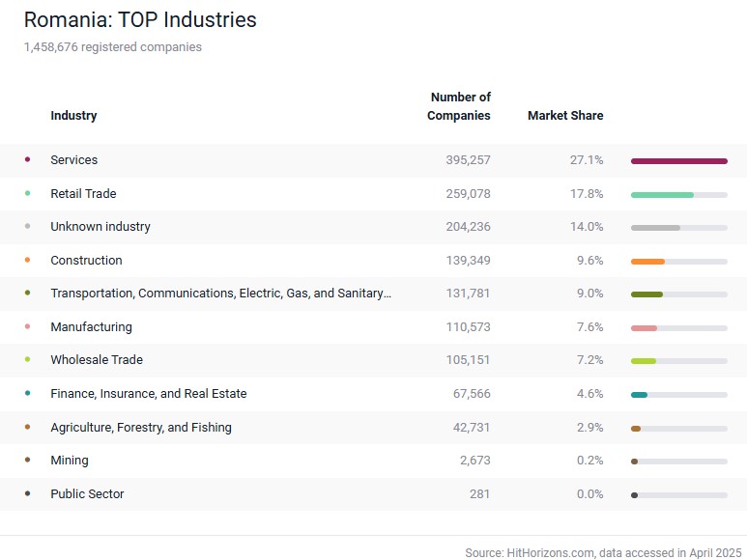
Task: Click the lime dot beside Wholesale Trade
Action: pyautogui.click(x=27, y=359)
